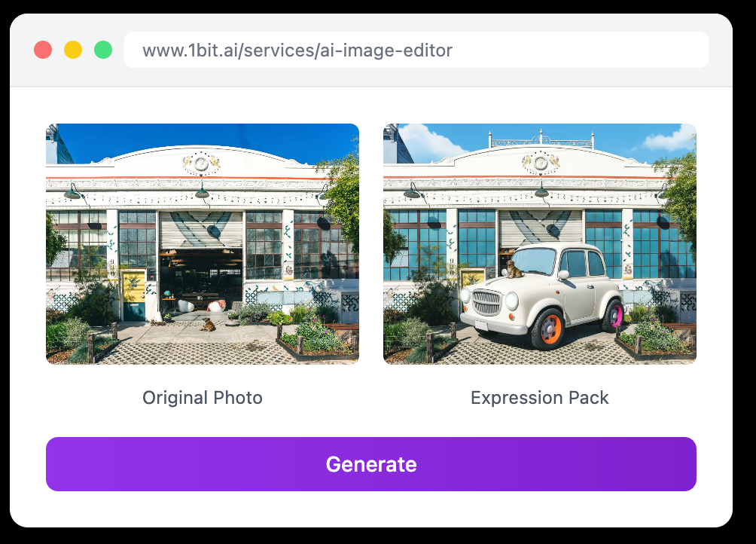Screen dimensions: 756x544
Task: Select the Original Photo image
Action: (x=203, y=244)
